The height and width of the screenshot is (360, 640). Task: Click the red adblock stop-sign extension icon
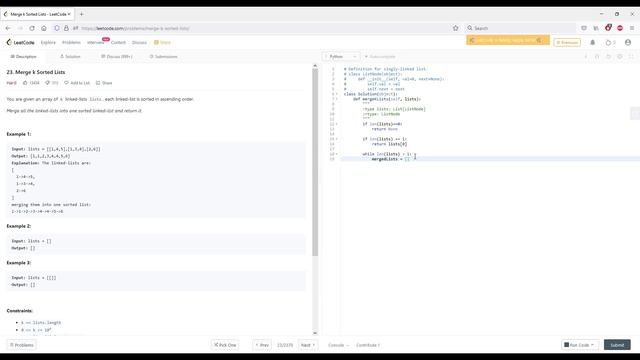(x=620, y=28)
